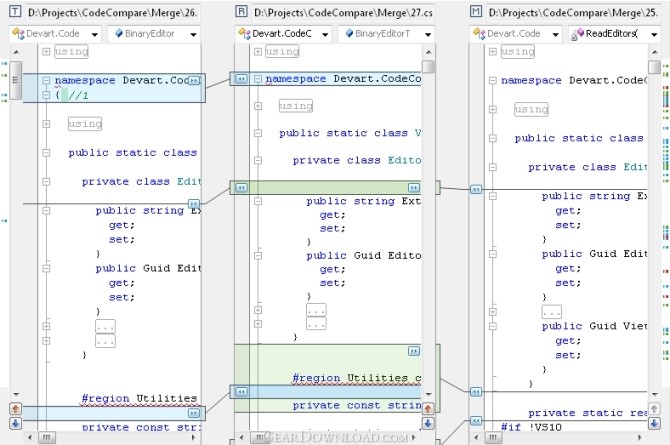The image size is (670, 445).
Task: Open the BinaryEditor member dropdown in left pane
Action: tap(193, 34)
